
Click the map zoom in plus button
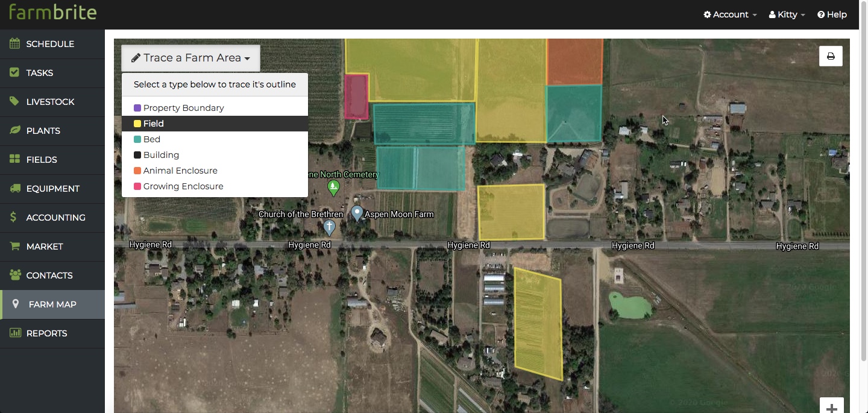[832, 406]
